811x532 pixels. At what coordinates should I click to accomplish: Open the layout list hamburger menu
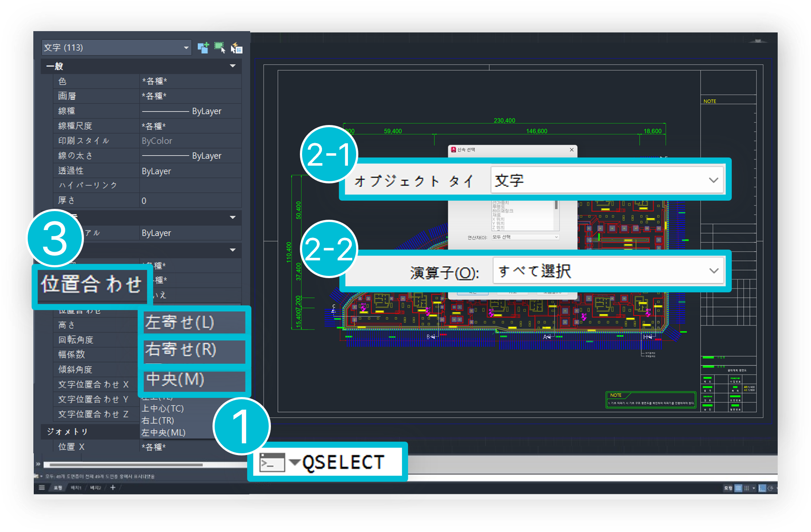[42, 487]
